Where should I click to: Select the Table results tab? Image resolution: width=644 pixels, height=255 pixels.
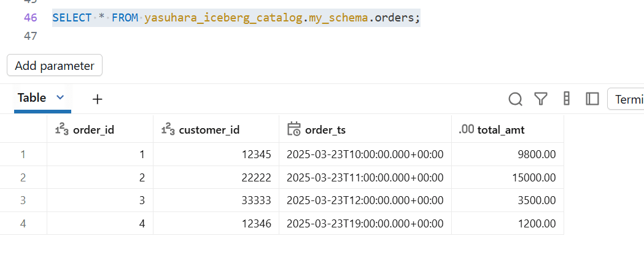[32, 97]
